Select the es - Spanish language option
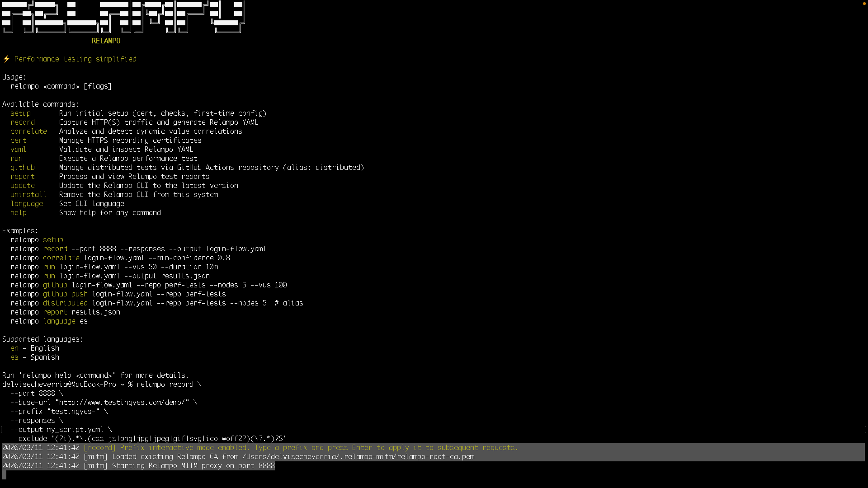Image resolution: width=868 pixels, height=488 pixels. [x=34, y=357]
